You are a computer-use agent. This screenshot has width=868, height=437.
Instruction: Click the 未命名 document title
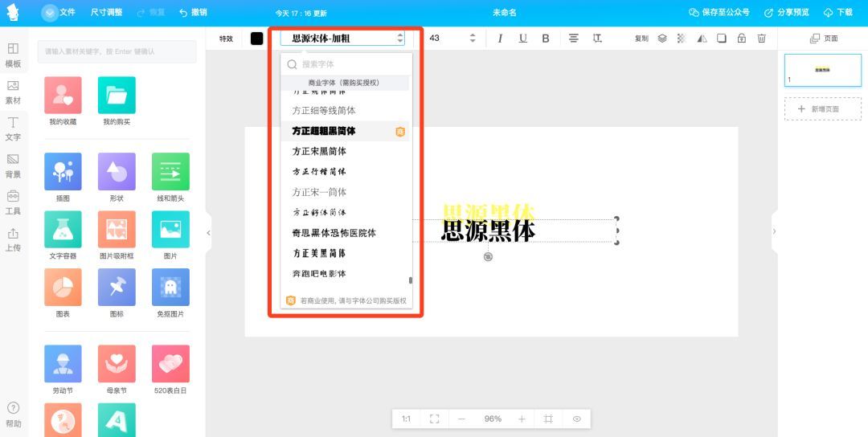(x=504, y=12)
